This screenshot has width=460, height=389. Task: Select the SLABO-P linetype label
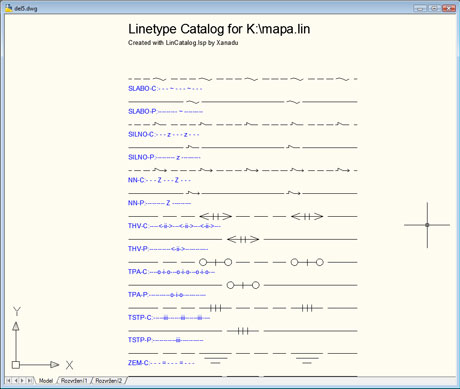coord(165,111)
